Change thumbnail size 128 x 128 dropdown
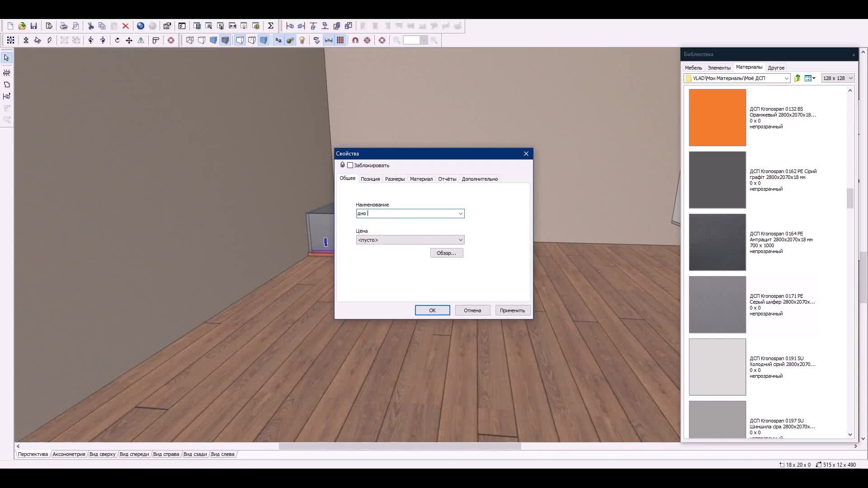Screen dimensions: 868x488 (838, 78)
